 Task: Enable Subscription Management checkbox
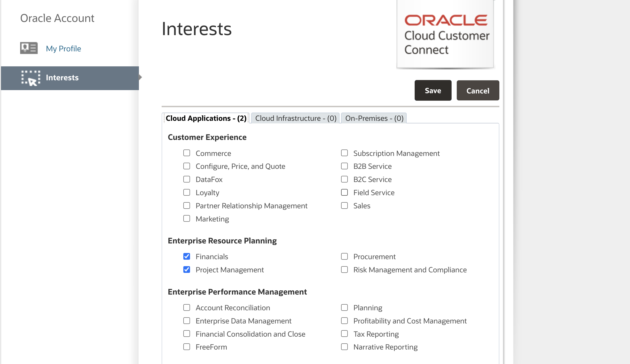point(344,153)
